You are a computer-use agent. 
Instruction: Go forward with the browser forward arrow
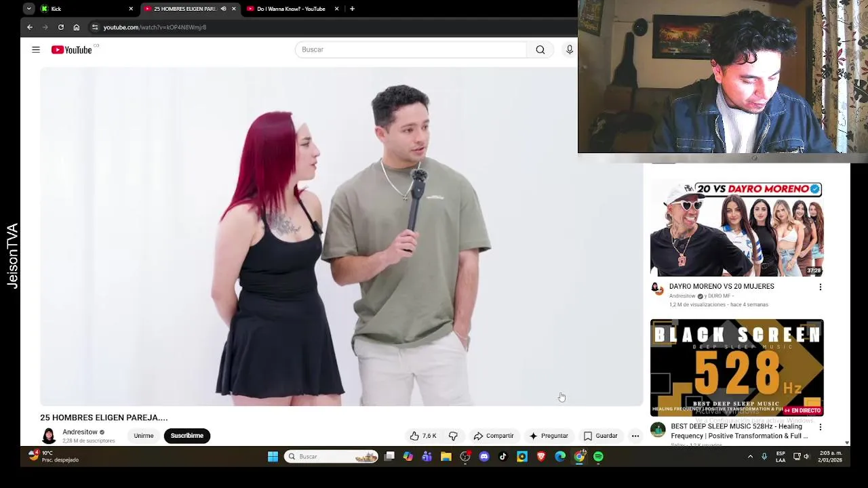45,27
